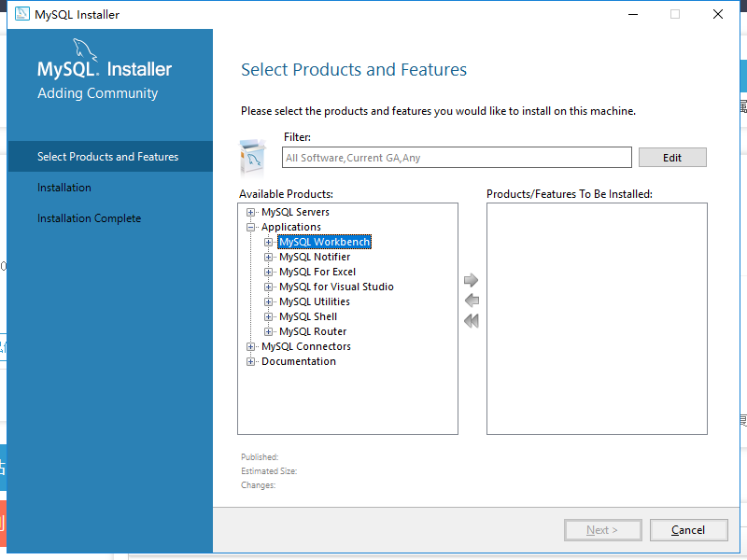Click the Next button
The height and width of the screenshot is (560, 747).
click(x=602, y=530)
